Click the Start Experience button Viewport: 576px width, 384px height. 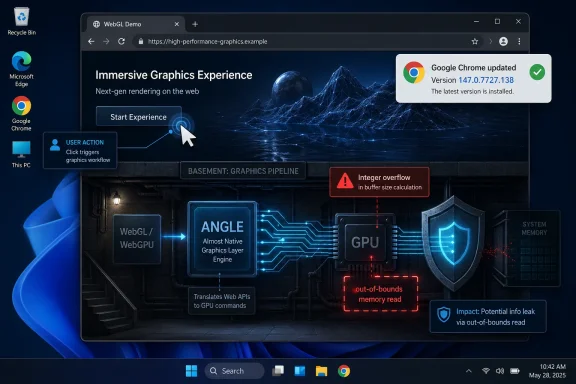pos(138,117)
